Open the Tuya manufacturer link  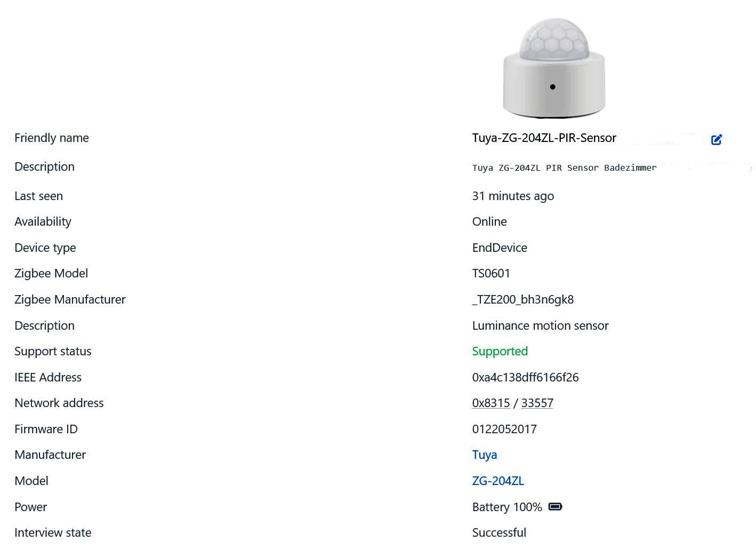pos(484,455)
